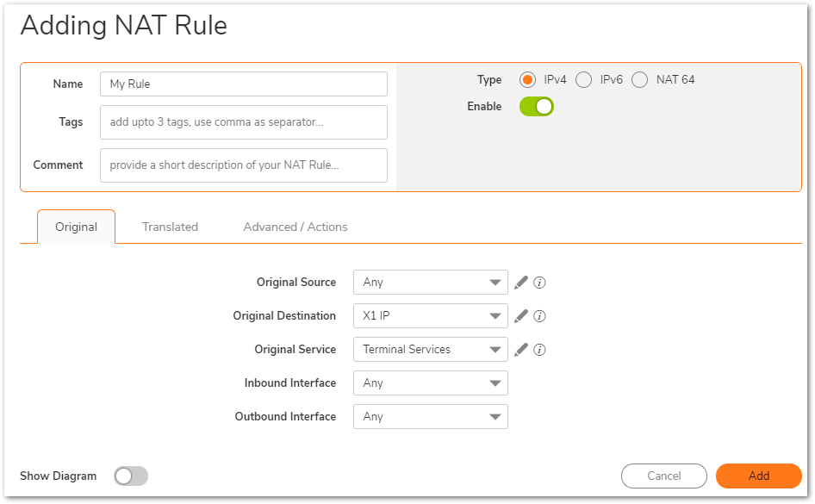The width and height of the screenshot is (815, 504).
Task: Open the Terminal Services service dropdown
Action: click(x=430, y=350)
